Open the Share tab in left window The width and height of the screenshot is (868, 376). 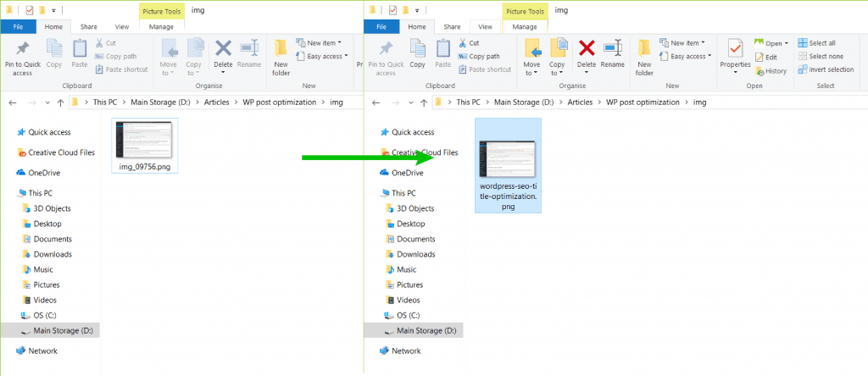pos(88,26)
